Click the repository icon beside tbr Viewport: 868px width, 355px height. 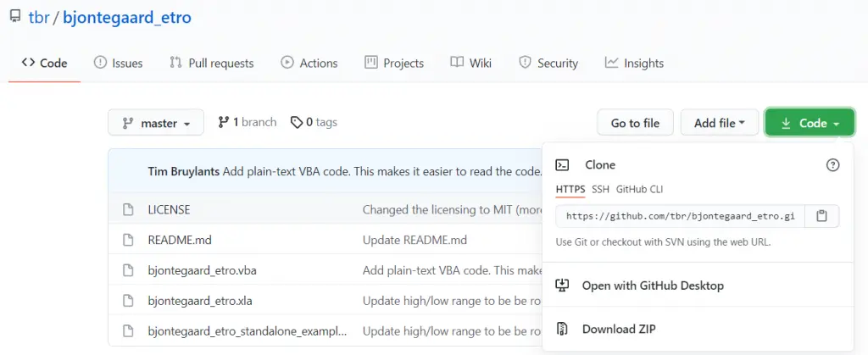click(x=15, y=16)
